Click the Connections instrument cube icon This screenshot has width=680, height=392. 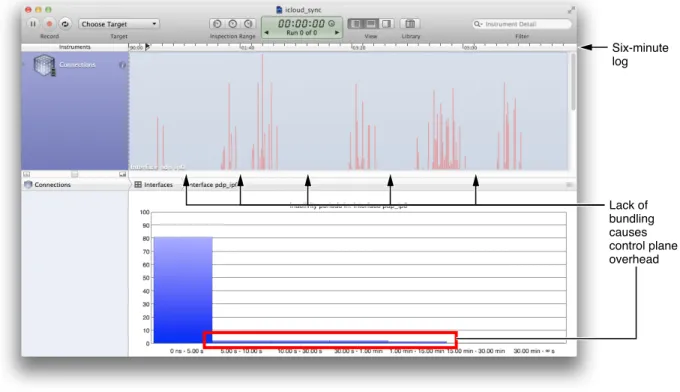coord(44,65)
